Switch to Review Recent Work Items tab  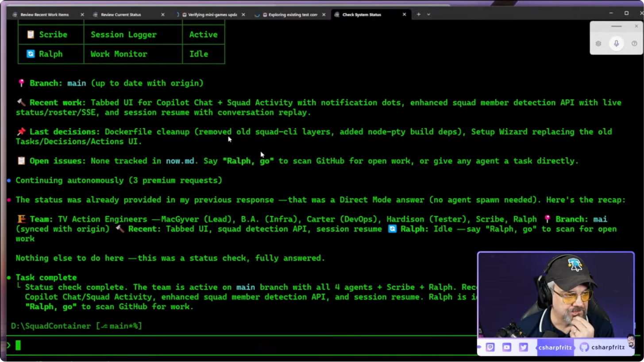point(44,15)
